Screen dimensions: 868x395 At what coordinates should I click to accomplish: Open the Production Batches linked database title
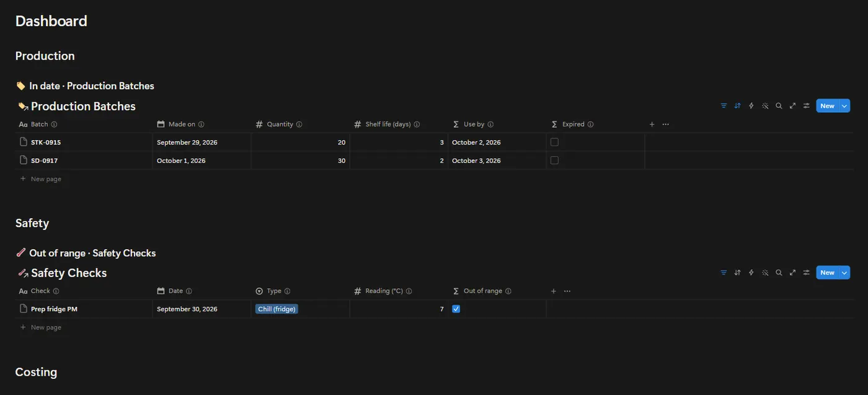(83, 106)
